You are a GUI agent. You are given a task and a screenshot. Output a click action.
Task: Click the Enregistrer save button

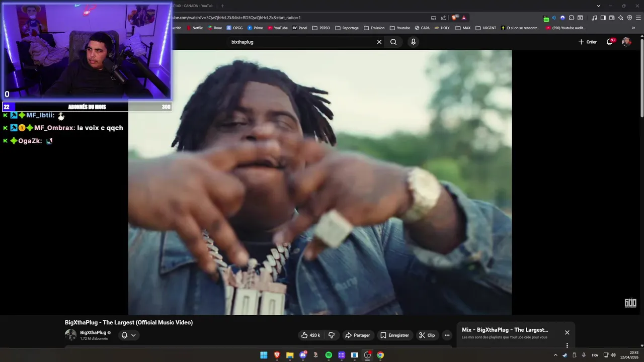[x=394, y=335]
